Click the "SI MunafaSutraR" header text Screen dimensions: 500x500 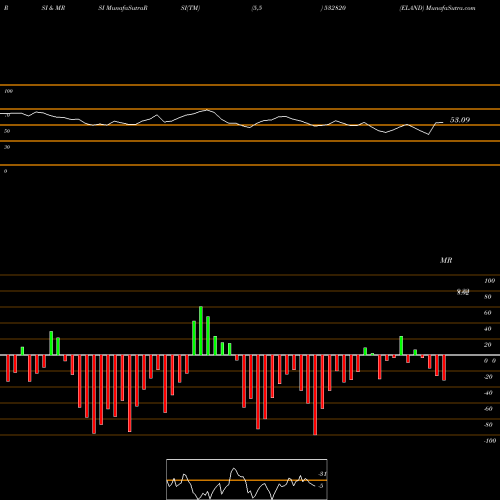123,8
